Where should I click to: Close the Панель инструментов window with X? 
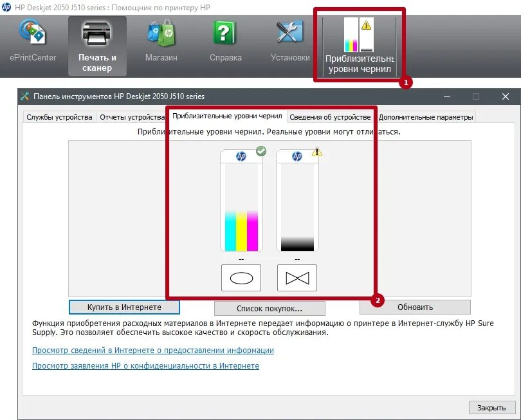(x=506, y=96)
